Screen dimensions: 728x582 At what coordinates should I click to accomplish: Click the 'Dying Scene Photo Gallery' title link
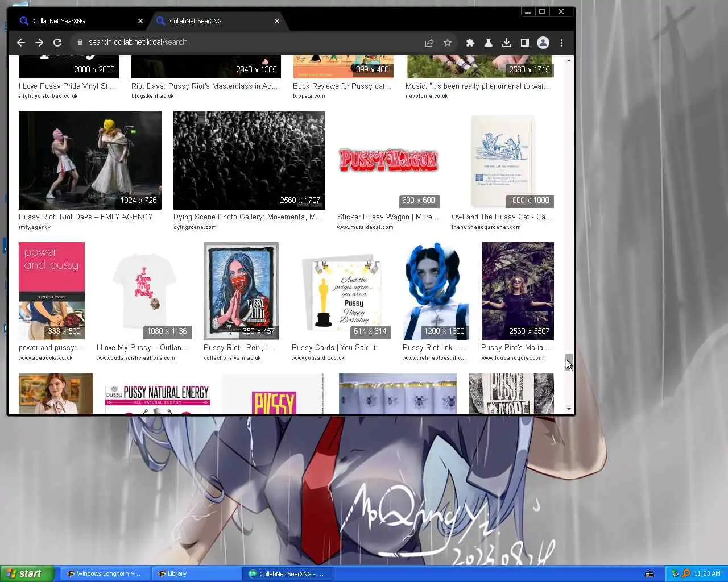click(x=248, y=217)
